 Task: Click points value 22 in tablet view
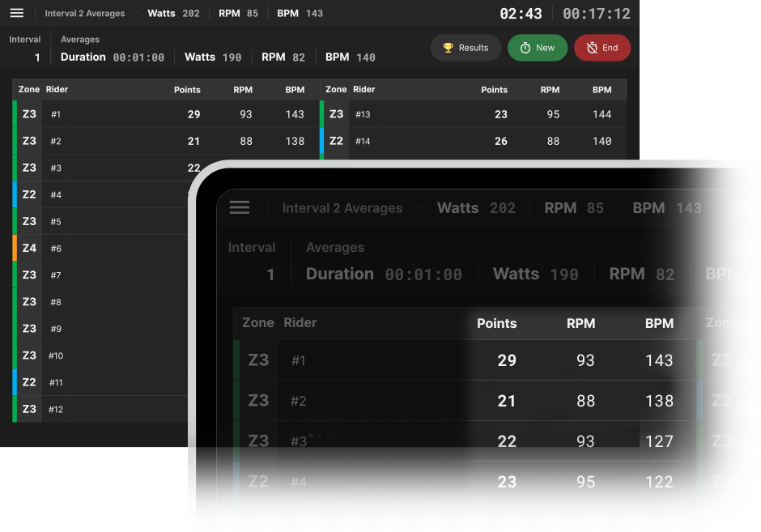pos(507,441)
